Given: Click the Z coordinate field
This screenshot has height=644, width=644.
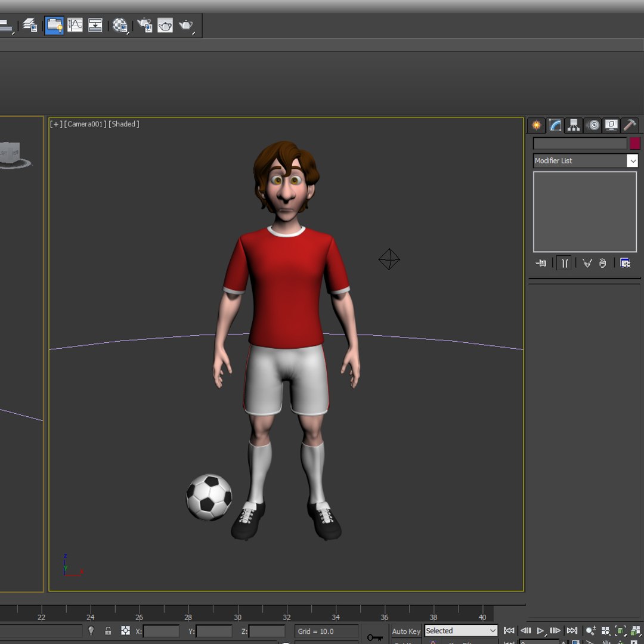Looking at the screenshot, I should click(x=267, y=631).
